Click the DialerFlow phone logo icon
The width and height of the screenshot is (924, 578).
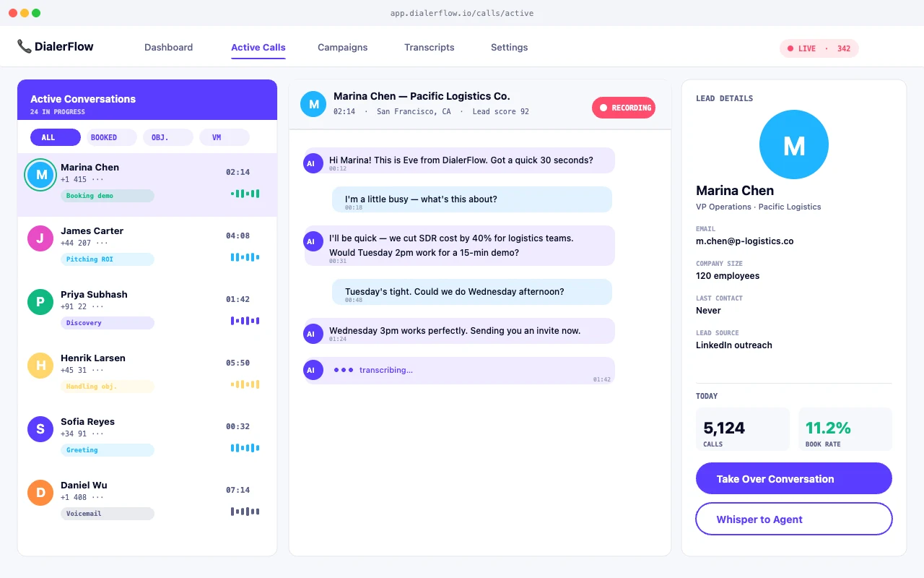point(25,46)
